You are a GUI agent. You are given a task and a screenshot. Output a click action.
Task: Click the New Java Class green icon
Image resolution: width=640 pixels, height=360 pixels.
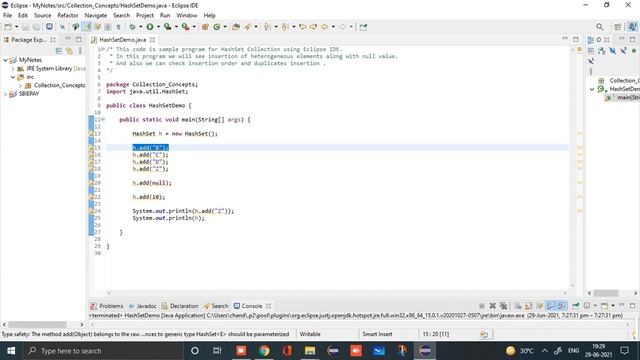coord(217,27)
